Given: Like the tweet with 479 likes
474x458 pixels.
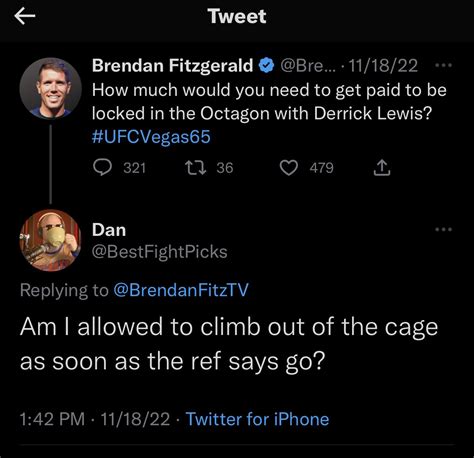Looking at the screenshot, I should (288, 168).
